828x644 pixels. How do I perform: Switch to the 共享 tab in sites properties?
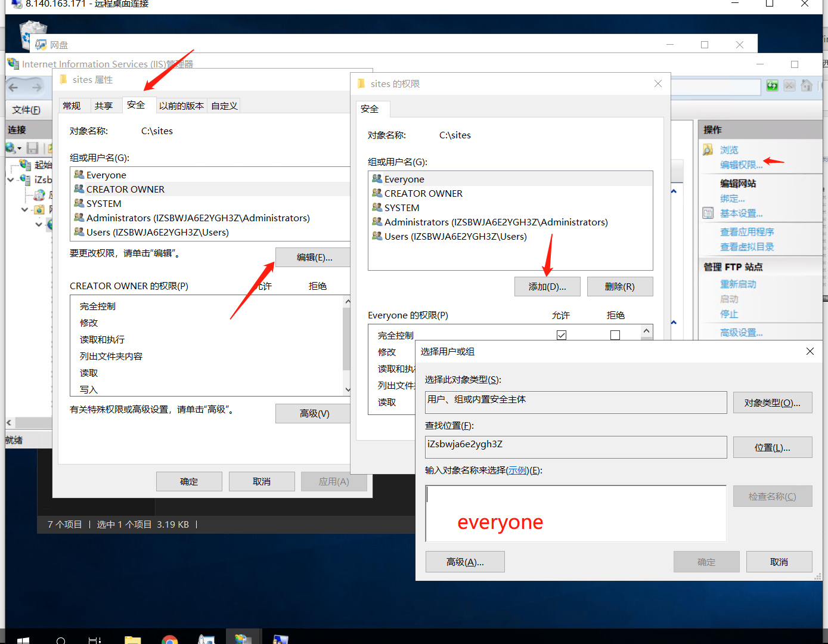(104, 106)
